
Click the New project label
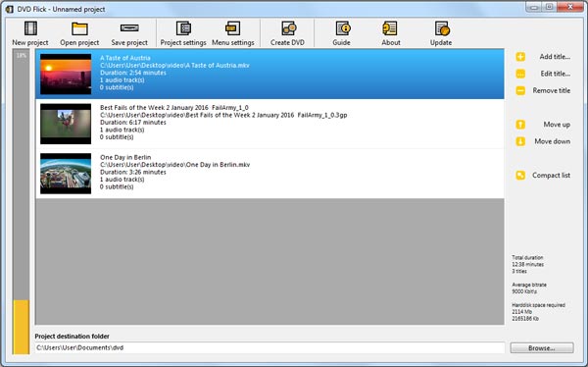pos(30,42)
